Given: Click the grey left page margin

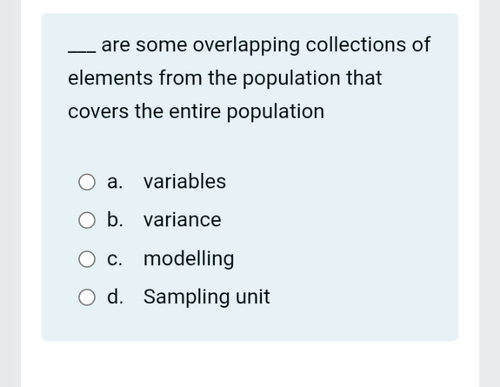Looking at the screenshot, I should point(10,193).
